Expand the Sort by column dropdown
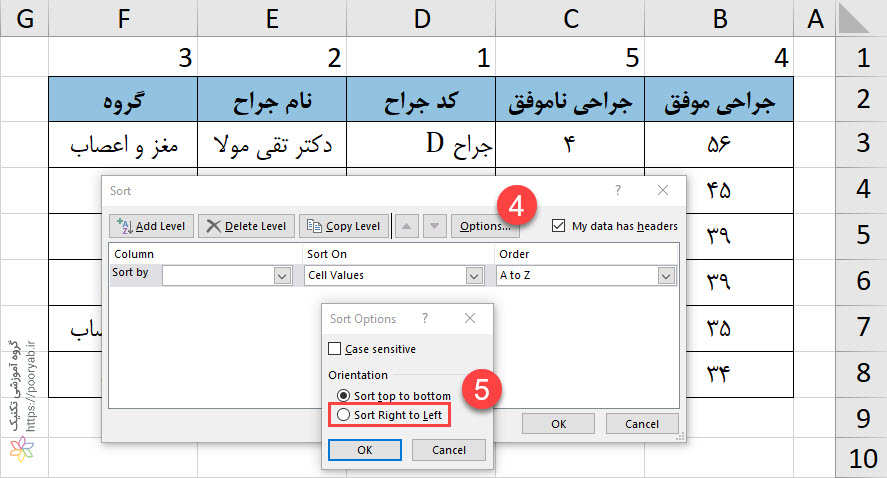The width and height of the screenshot is (887, 478). (282, 276)
